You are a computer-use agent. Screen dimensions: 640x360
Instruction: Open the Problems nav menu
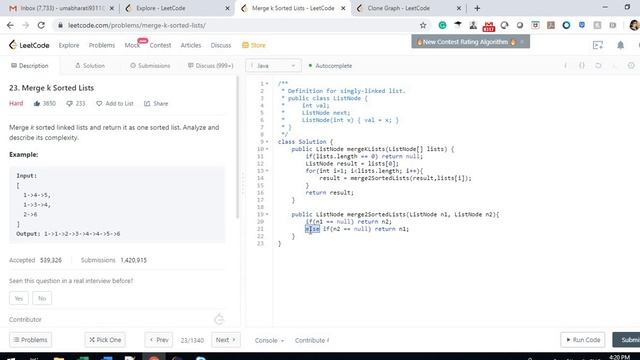tap(102, 45)
